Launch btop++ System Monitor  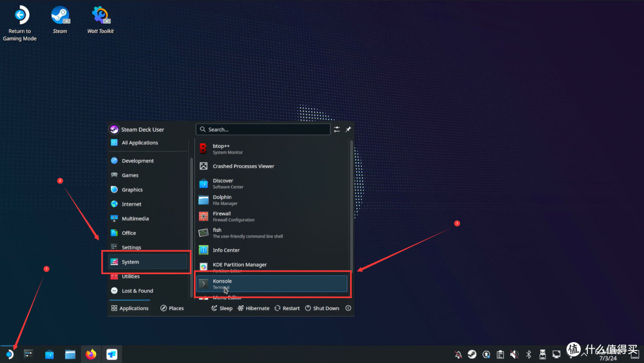pos(272,148)
